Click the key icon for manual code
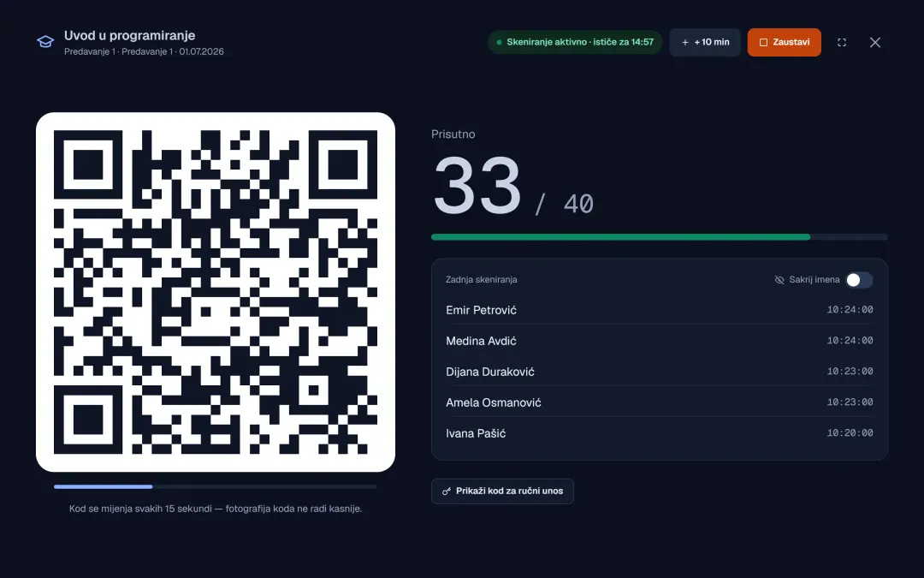The width and height of the screenshot is (924, 578). coord(447,492)
